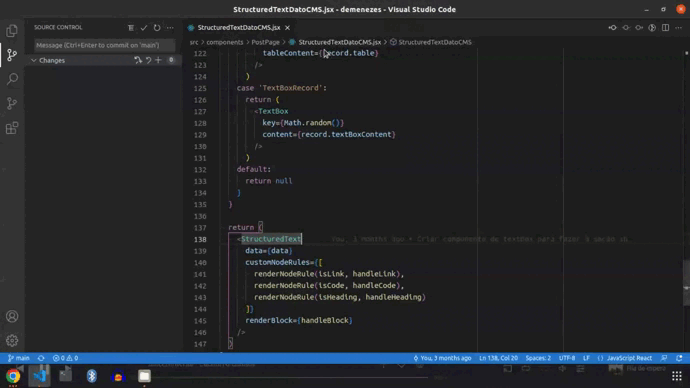Click 'components' in the breadcrumb
Screen dimensions: 690x388
224,42
